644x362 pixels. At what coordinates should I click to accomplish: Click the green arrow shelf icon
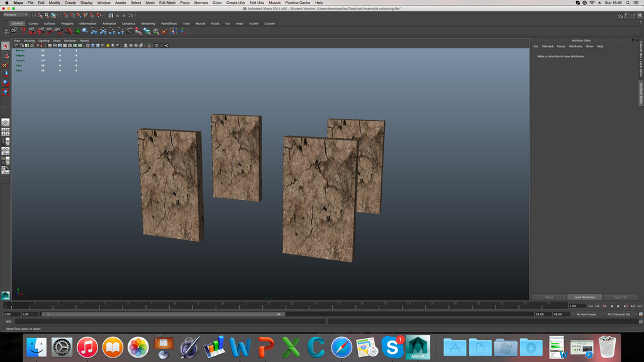[x=76, y=31]
